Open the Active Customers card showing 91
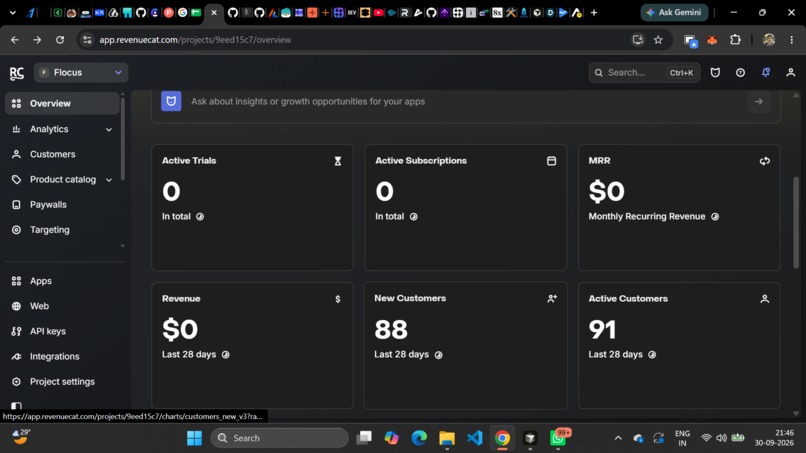806x453 pixels. 679,345
